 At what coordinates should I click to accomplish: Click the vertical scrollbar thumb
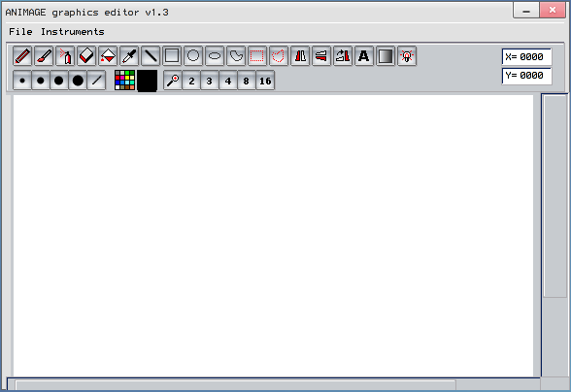pos(555,197)
